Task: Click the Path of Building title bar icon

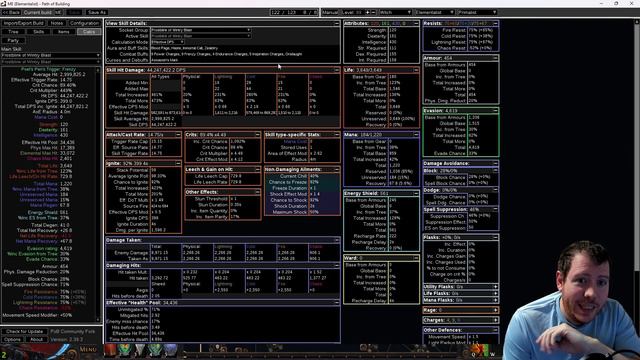Action: [x=3, y=3]
